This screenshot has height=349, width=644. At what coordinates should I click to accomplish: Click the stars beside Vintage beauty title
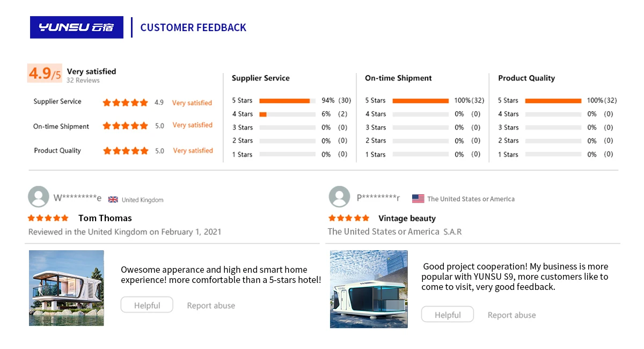click(349, 218)
